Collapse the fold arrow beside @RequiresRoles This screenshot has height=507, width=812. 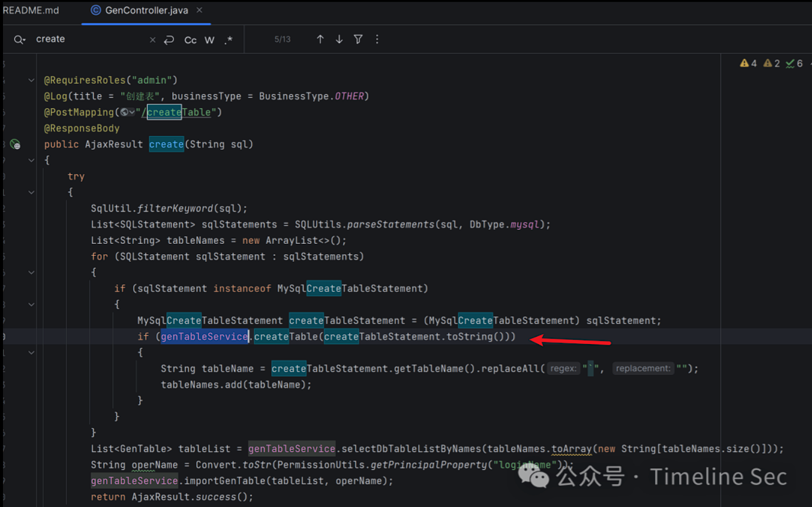click(x=31, y=80)
